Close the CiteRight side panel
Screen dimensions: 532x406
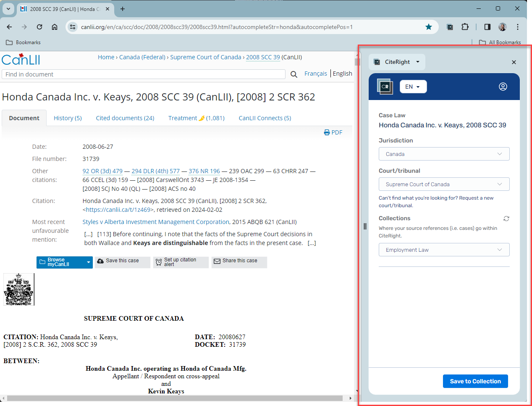pyautogui.click(x=514, y=62)
